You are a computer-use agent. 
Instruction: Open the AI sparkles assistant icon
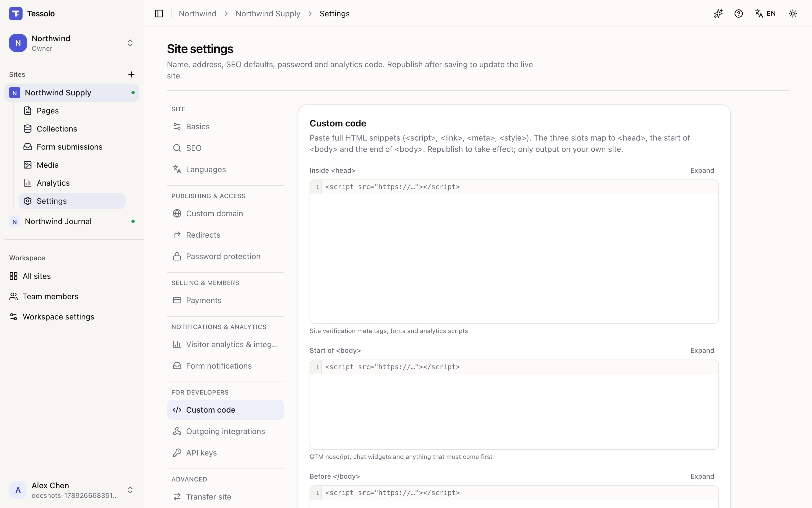tap(718, 14)
